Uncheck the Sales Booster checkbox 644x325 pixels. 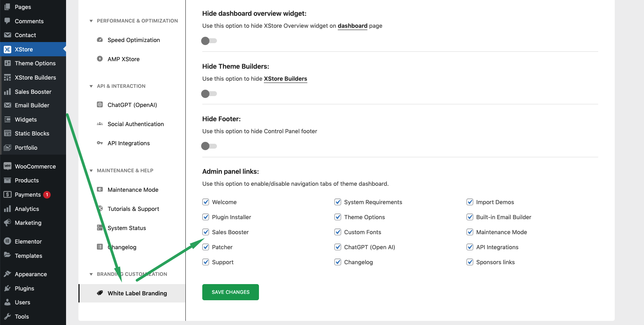[206, 232]
